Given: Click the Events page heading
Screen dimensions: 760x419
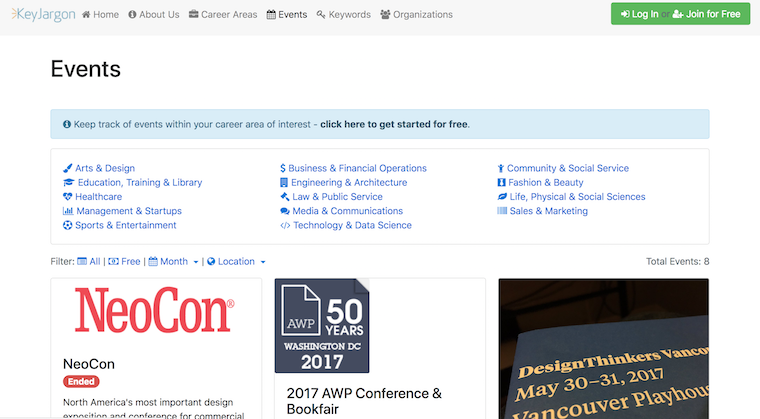Looking at the screenshot, I should click(x=86, y=69).
